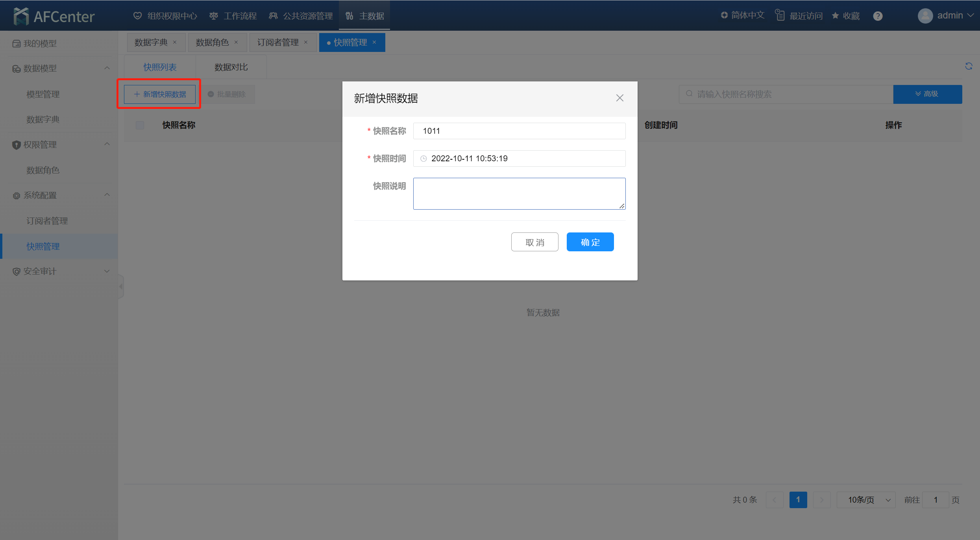Click the search magnifier icon
Image resolution: width=980 pixels, height=540 pixels.
click(689, 94)
